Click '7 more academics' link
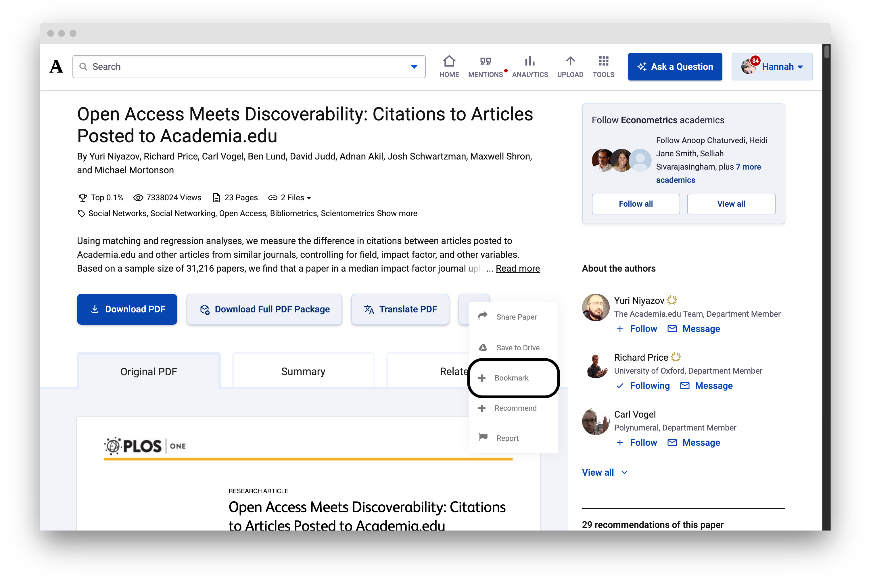871x588 pixels. point(708,173)
